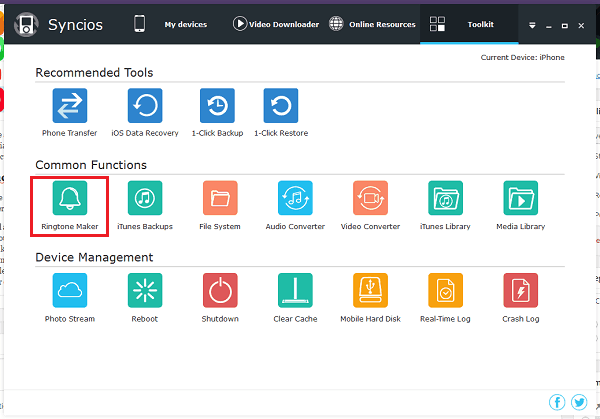
Task: Reboot the connected device
Action: tap(145, 290)
